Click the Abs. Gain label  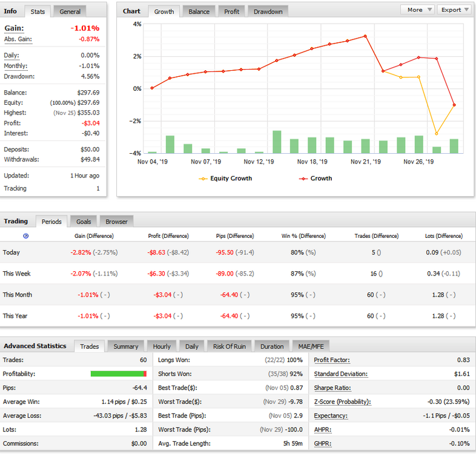click(18, 39)
